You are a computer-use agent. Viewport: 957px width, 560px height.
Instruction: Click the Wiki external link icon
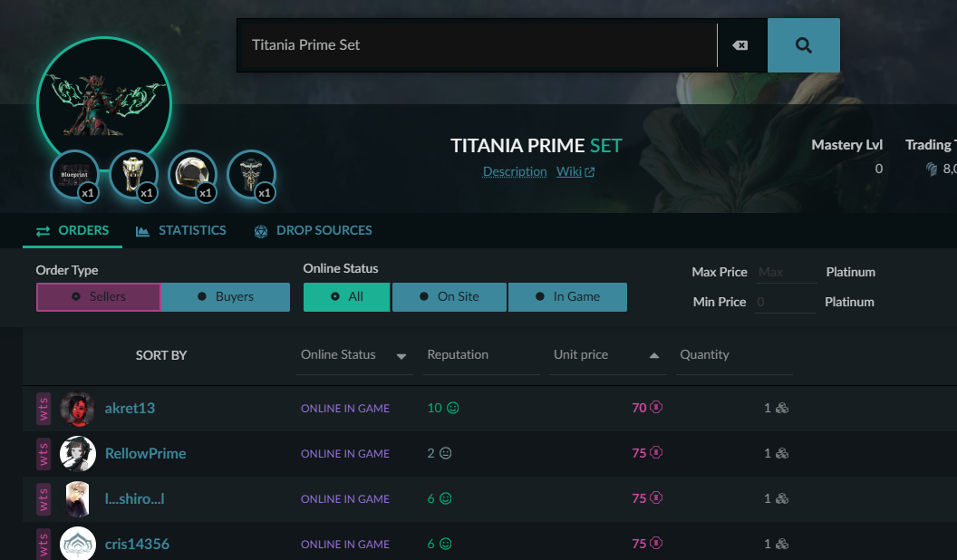(590, 173)
